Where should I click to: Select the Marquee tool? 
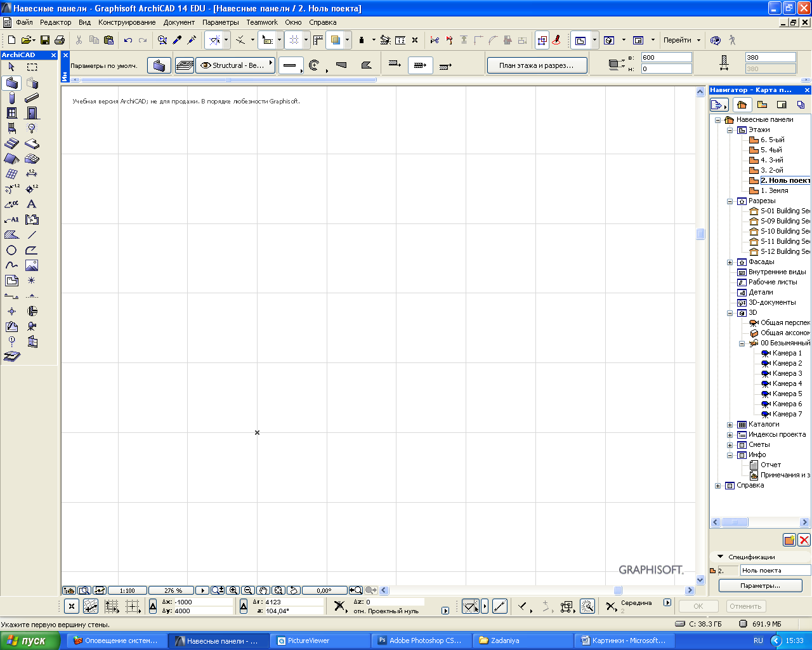(x=32, y=67)
